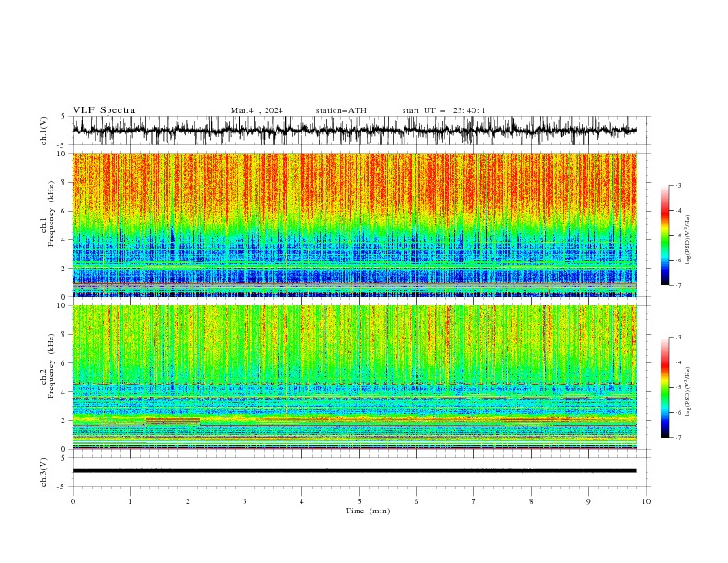Click the ch.2 spectrogram panel
The height and width of the screenshot is (563, 728).
point(355,377)
